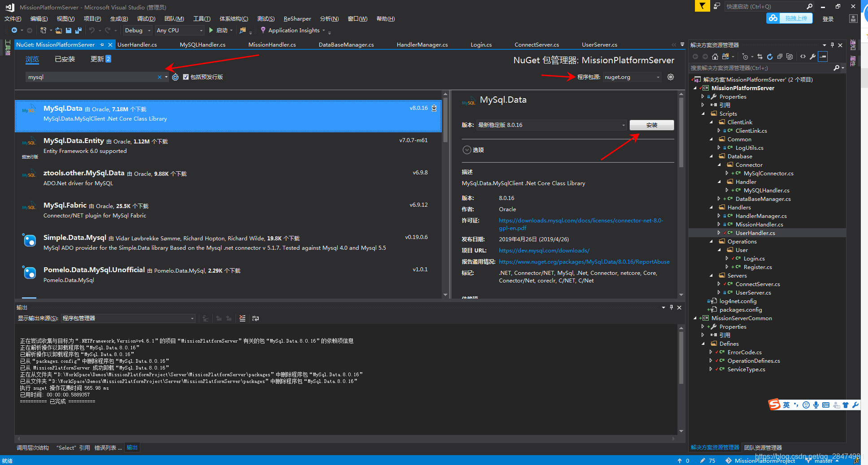Open the nuget.org package source dropdown
Image resolution: width=868 pixels, height=465 pixels.
632,77
